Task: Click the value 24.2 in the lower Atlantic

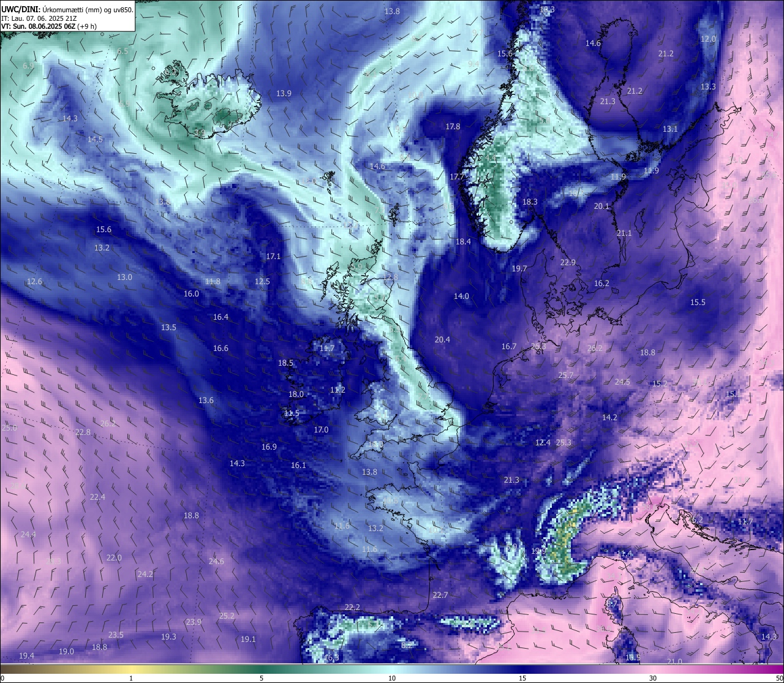Action: 145,575
